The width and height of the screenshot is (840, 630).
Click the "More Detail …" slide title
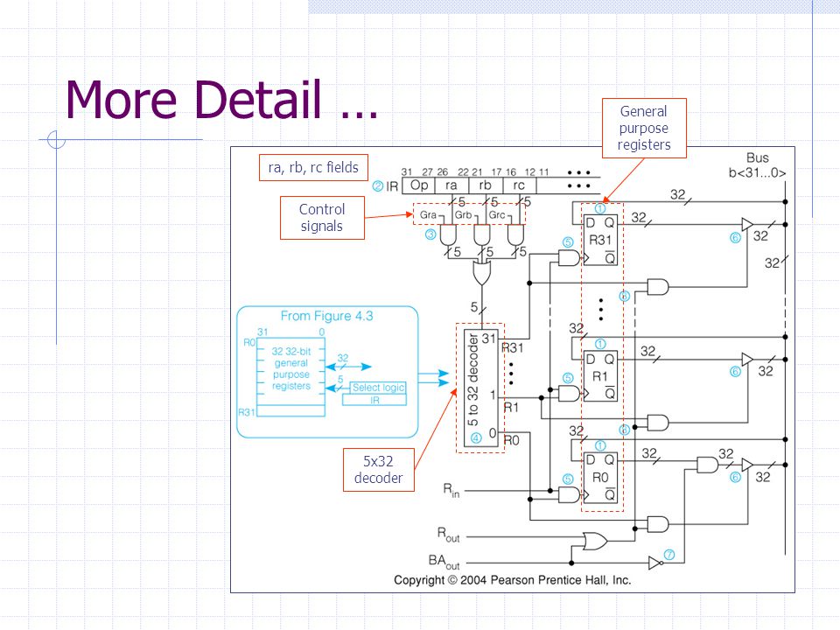click(x=221, y=100)
